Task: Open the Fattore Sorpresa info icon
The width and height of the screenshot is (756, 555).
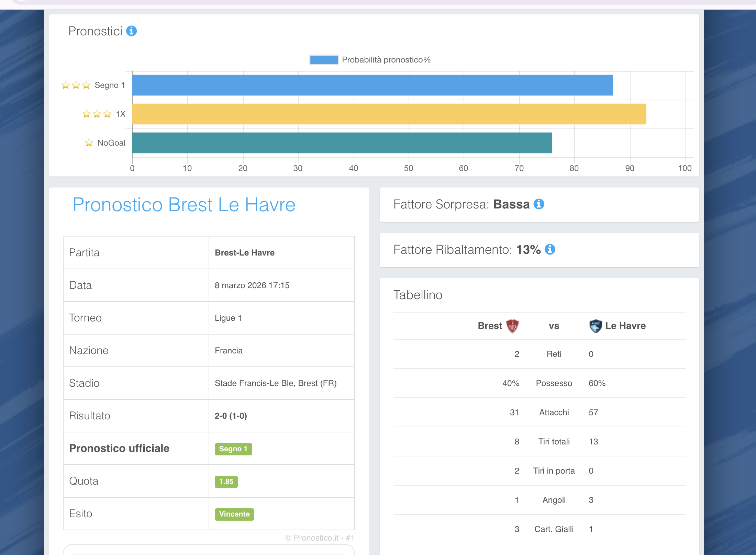Action: [x=538, y=204]
